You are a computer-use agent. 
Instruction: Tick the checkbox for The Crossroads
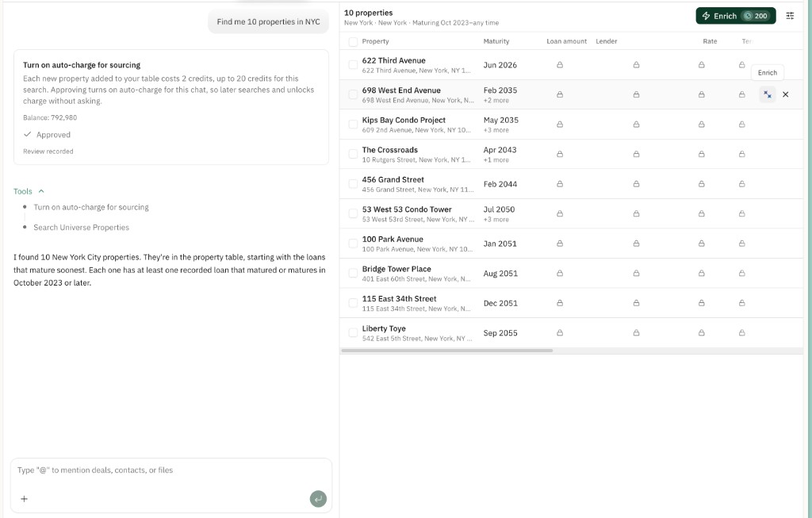tap(353, 154)
